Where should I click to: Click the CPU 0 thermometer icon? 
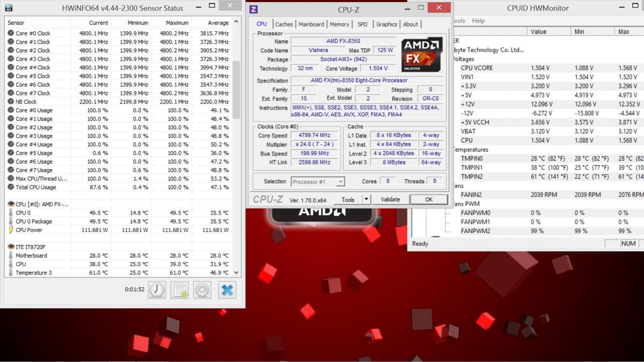11,212
